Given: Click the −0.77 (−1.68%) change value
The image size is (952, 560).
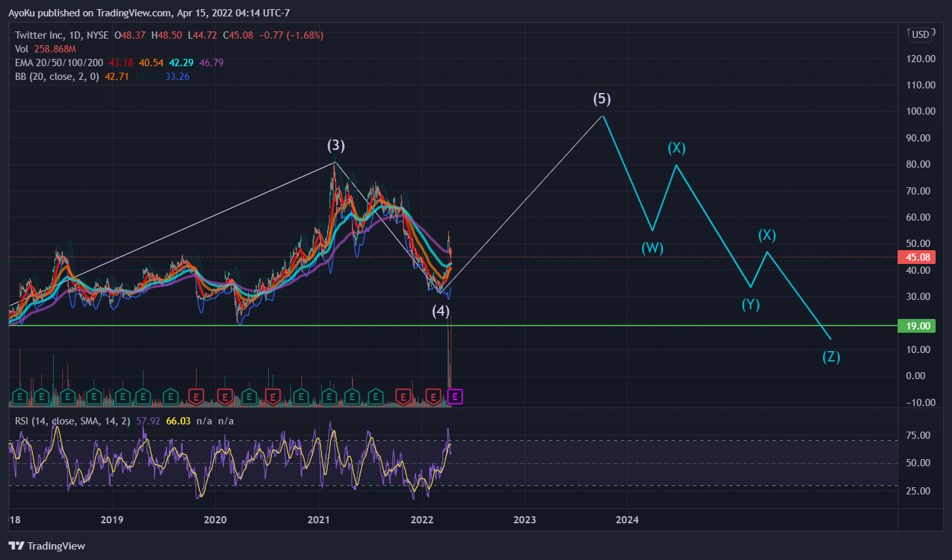Looking at the screenshot, I should pyautogui.click(x=291, y=35).
